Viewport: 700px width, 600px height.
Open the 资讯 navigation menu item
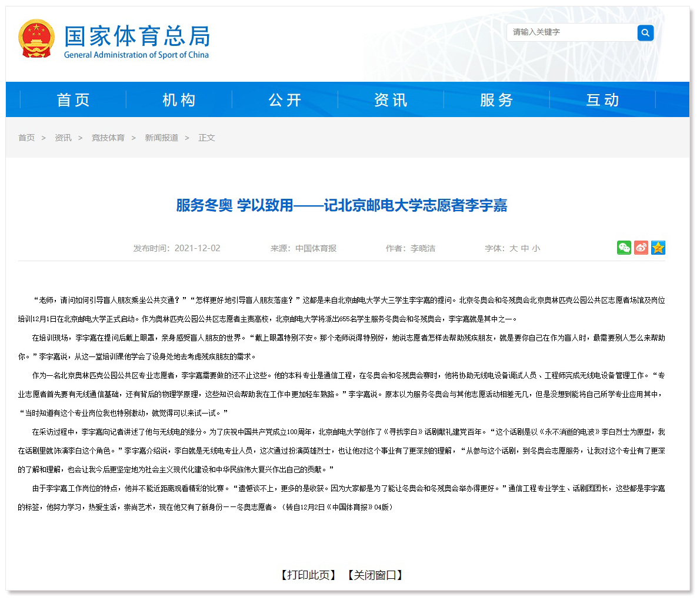(391, 99)
